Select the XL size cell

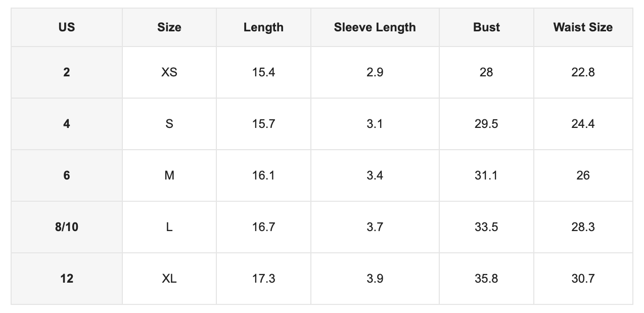(x=169, y=279)
